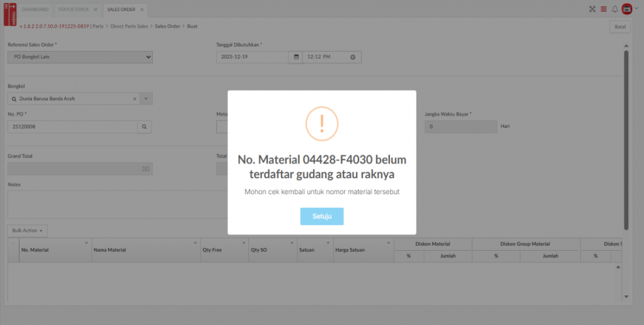Screen dimensions: 644x325
Task: Click the No. PO input field
Action: (x=72, y=127)
